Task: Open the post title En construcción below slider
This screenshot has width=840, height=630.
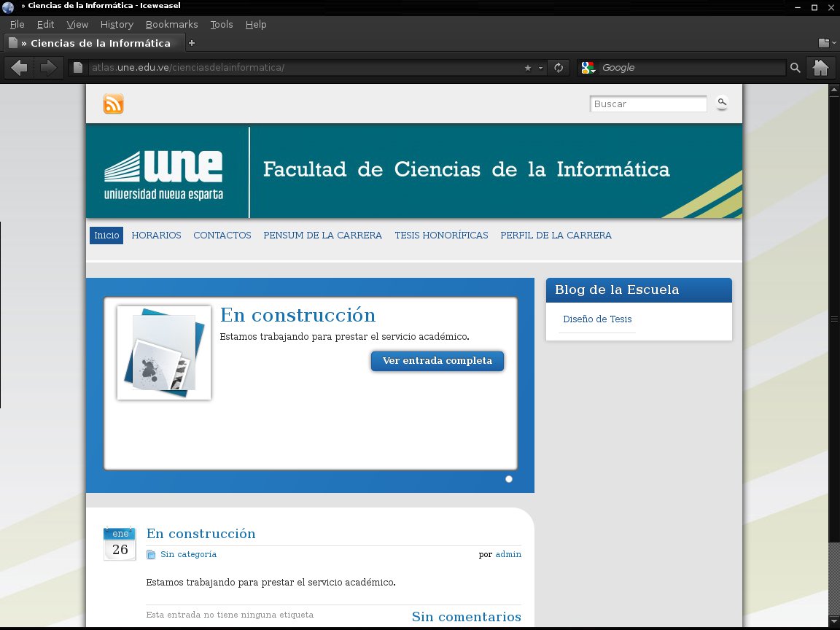Action: click(x=201, y=534)
